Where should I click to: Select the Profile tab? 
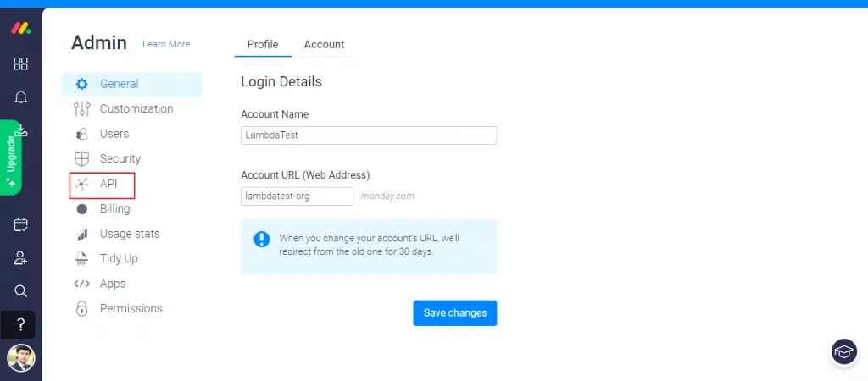click(263, 44)
